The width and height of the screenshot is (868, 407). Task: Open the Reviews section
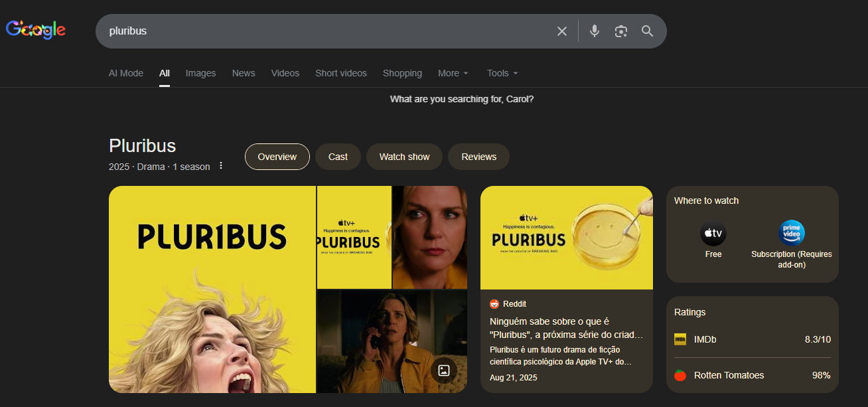478,156
